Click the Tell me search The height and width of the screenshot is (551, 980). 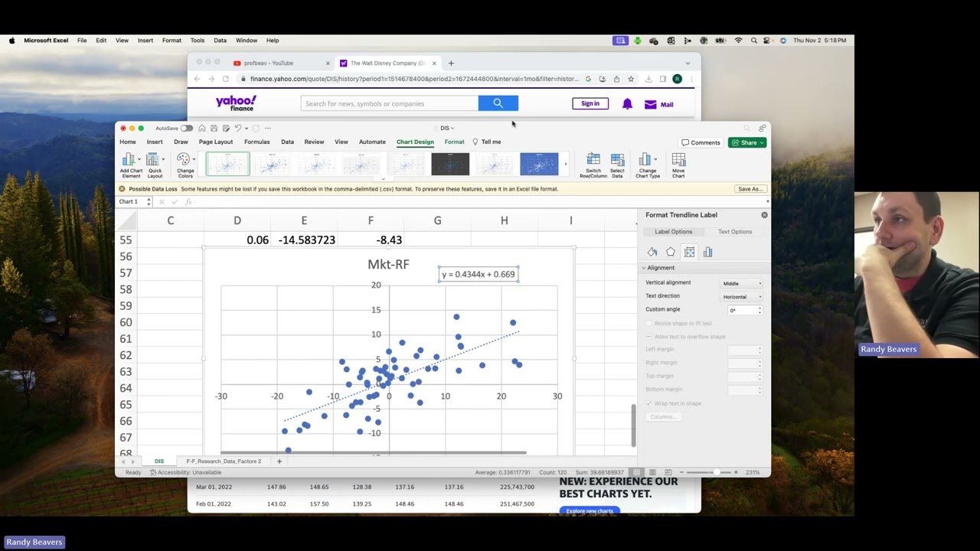[x=487, y=142]
